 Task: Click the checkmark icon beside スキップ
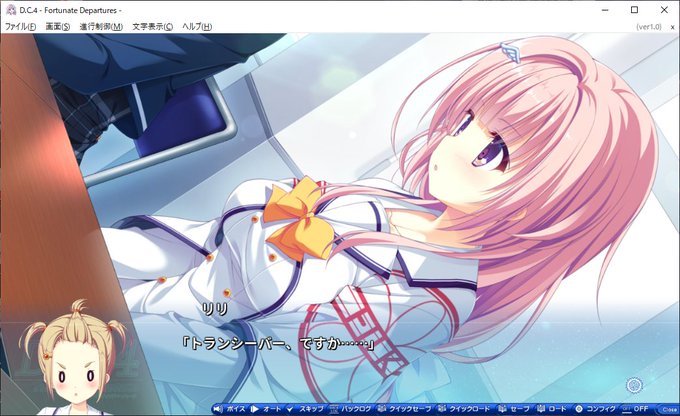pyautogui.click(x=290, y=409)
